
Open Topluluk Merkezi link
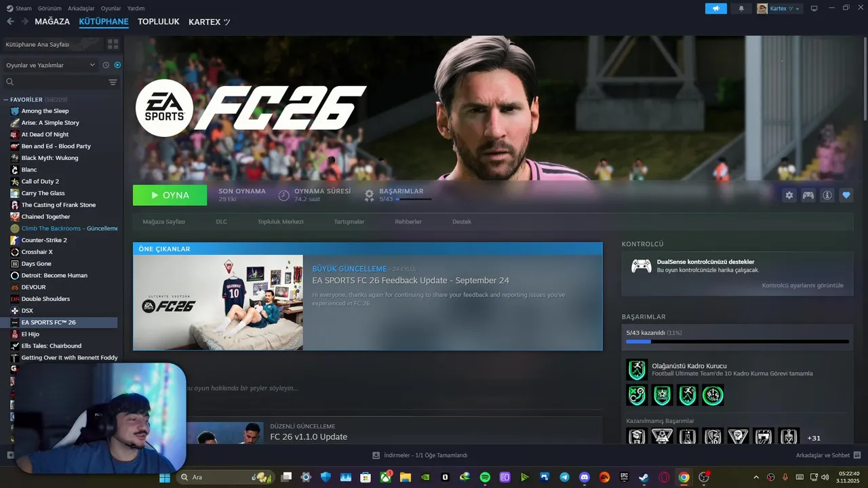pyautogui.click(x=280, y=222)
